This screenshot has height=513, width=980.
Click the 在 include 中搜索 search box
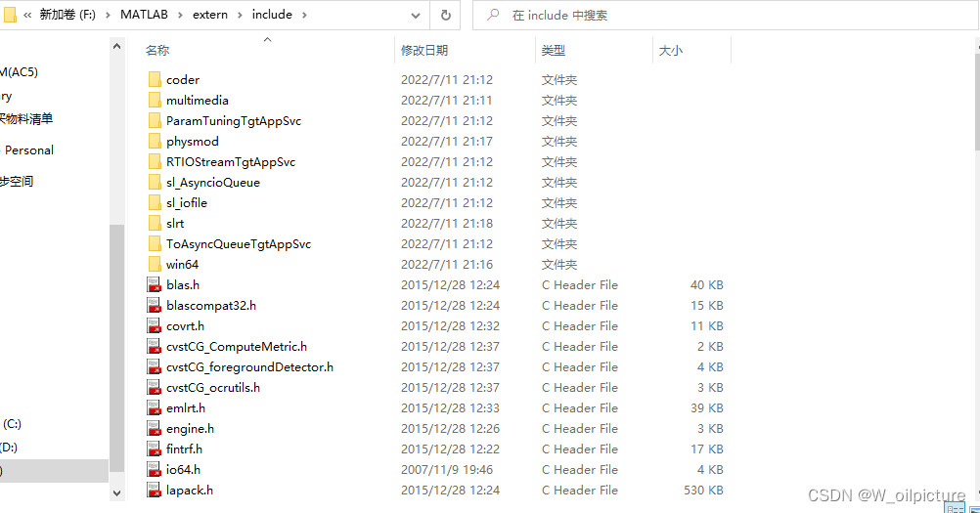click(x=725, y=15)
